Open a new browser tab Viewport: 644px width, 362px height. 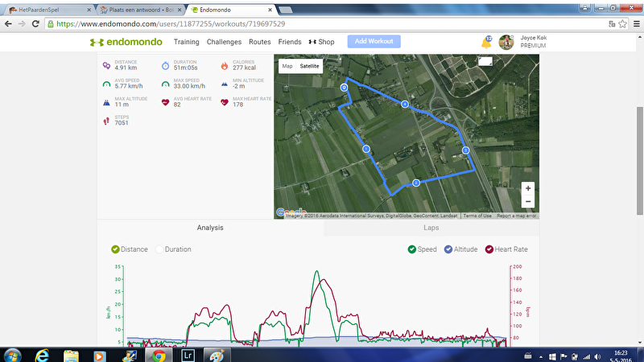(x=286, y=10)
